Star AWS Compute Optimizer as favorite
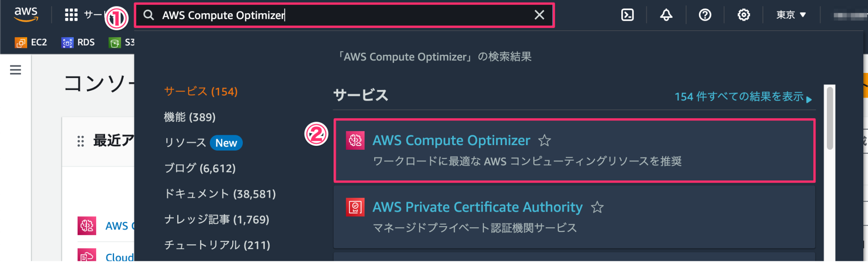This screenshot has height=277, width=868. point(545,140)
